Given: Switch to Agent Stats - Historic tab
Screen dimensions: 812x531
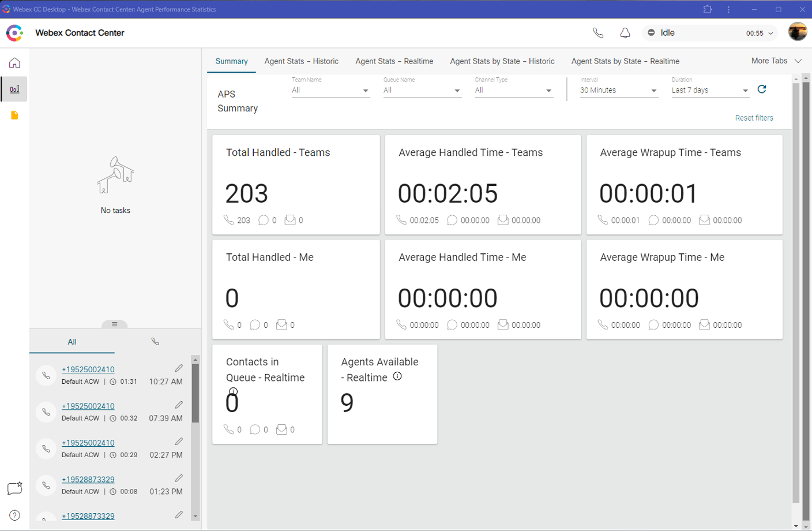Looking at the screenshot, I should (302, 61).
